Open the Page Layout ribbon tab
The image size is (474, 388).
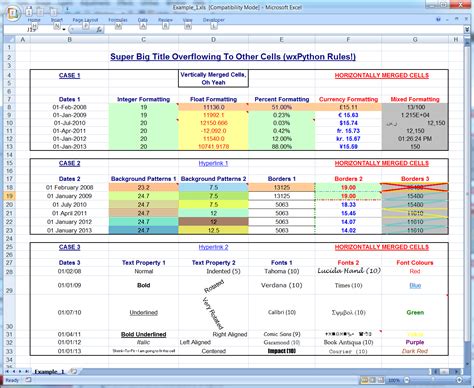[x=85, y=20]
